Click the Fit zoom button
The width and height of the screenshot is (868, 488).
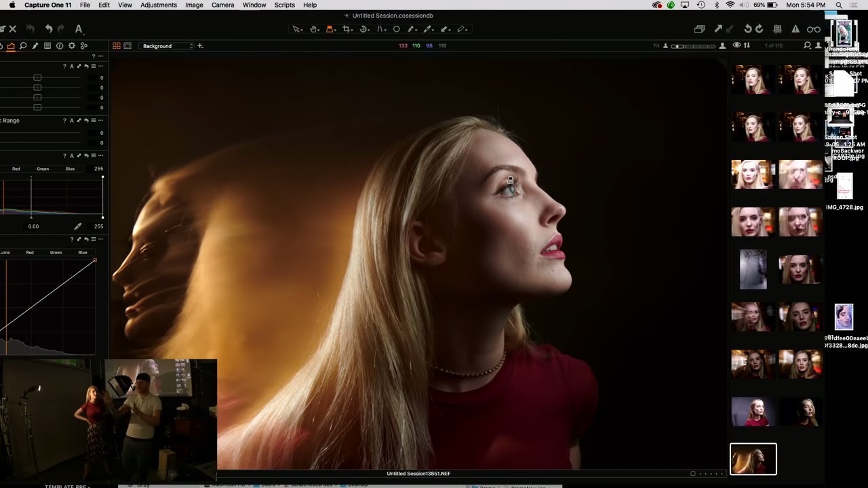click(x=656, y=45)
